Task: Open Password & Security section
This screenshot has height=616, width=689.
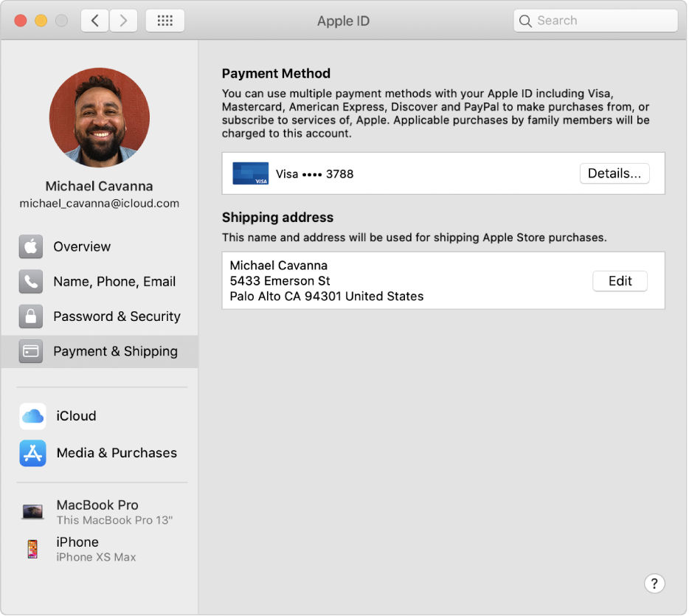Action: pos(100,316)
